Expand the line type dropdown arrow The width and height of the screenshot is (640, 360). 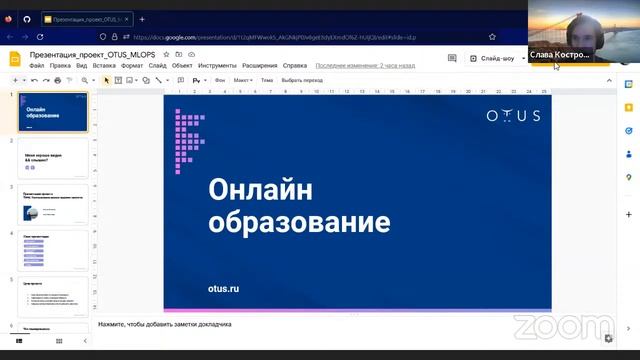167,80
